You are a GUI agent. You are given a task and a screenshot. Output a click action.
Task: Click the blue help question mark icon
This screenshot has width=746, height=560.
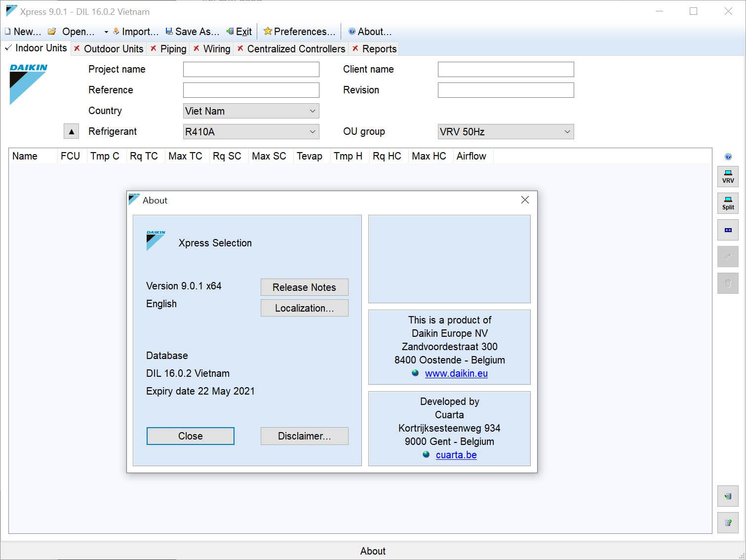point(728,157)
